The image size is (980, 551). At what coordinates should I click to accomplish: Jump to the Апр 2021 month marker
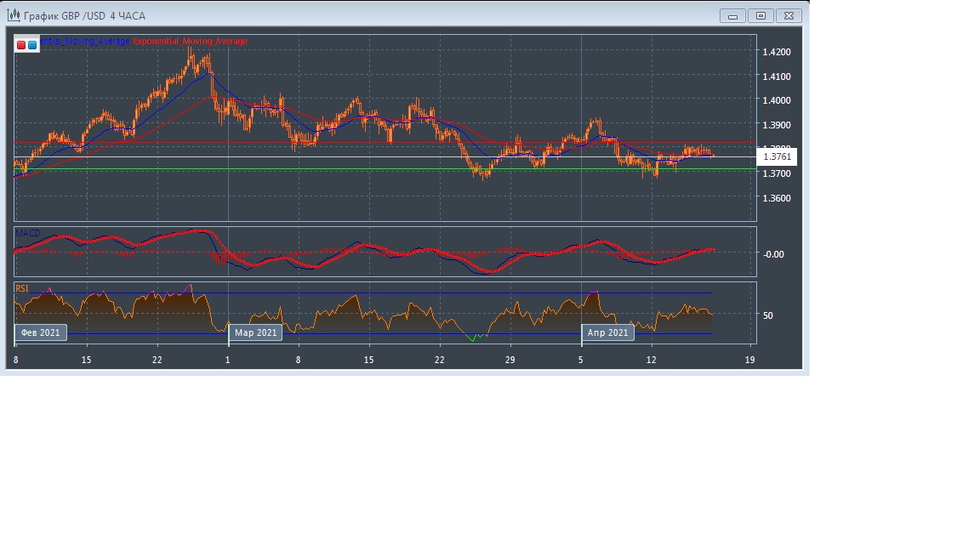607,332
